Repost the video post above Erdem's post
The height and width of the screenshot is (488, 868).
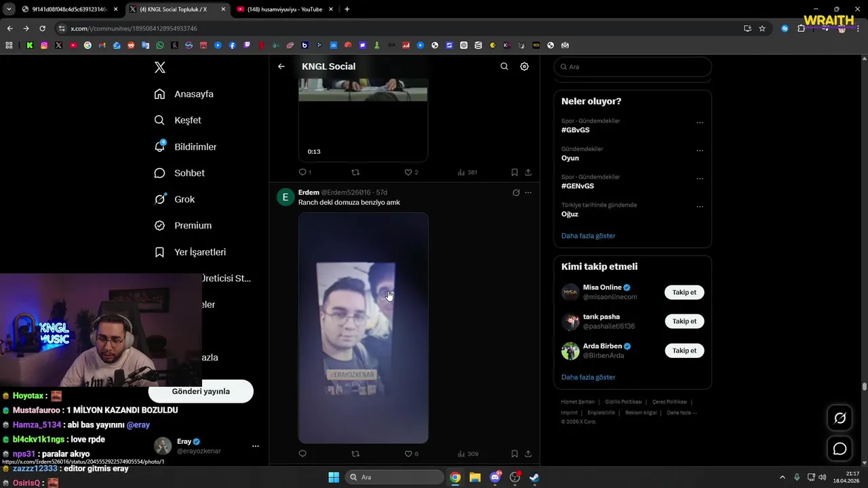coord(355,172)
